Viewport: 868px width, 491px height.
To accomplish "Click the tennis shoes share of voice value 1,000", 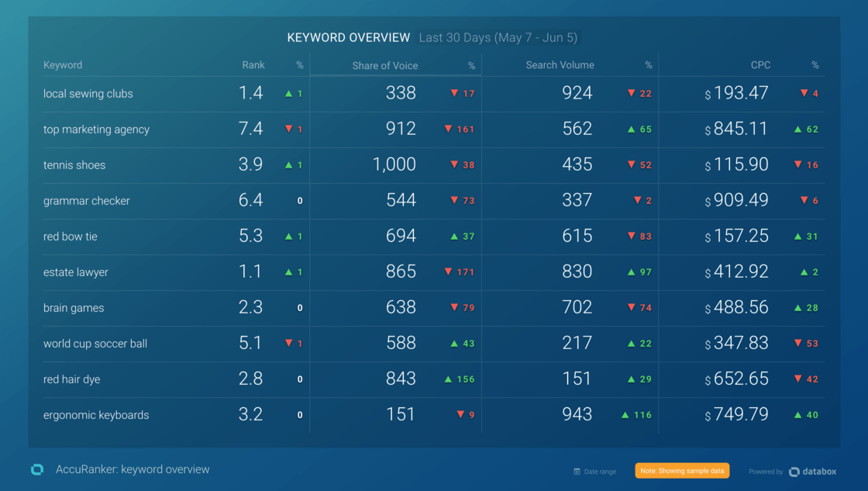I will click(x=394, y=164).
